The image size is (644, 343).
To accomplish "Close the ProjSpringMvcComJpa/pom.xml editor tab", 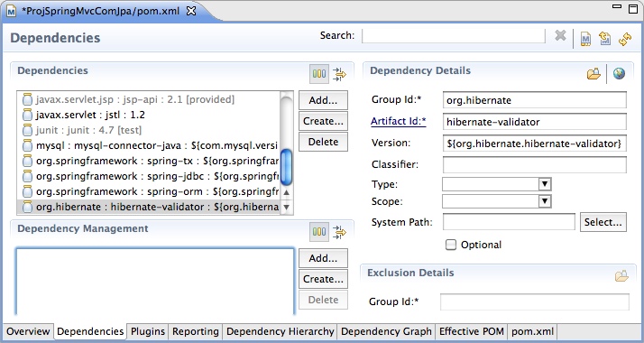I will tap(191, 11).
